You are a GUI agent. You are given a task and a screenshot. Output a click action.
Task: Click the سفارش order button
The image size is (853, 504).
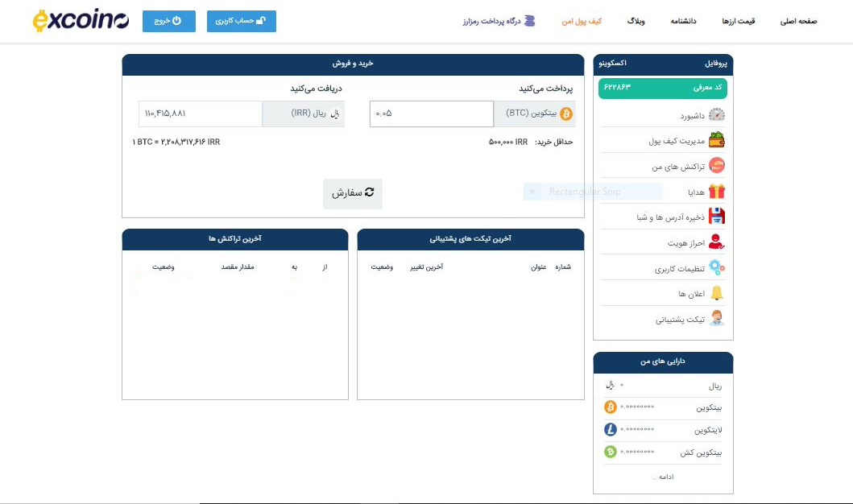coord(353,193)
